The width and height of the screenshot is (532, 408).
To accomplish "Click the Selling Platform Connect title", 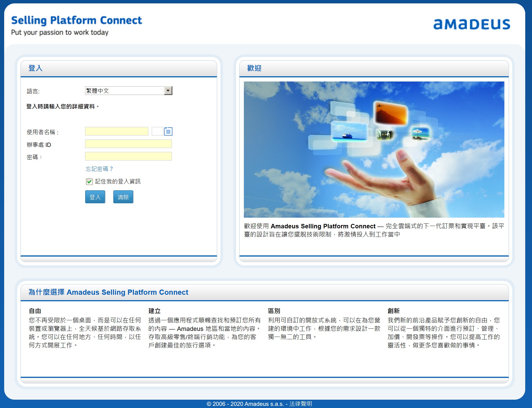I will (77, 20).
